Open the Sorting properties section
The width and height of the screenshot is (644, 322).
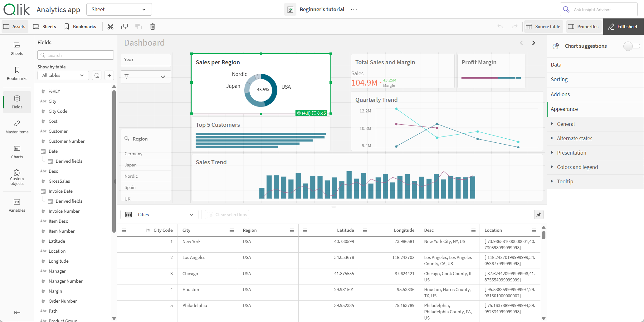click(x=559, y=79)
